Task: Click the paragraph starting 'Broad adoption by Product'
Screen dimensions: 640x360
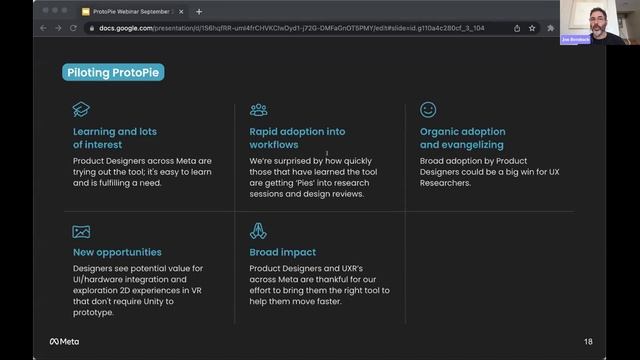Action: coord(489,172)
